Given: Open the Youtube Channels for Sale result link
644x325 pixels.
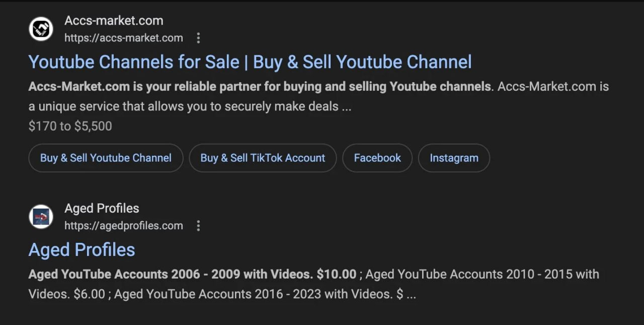Looking at the screenshot, I should point(250,61).
